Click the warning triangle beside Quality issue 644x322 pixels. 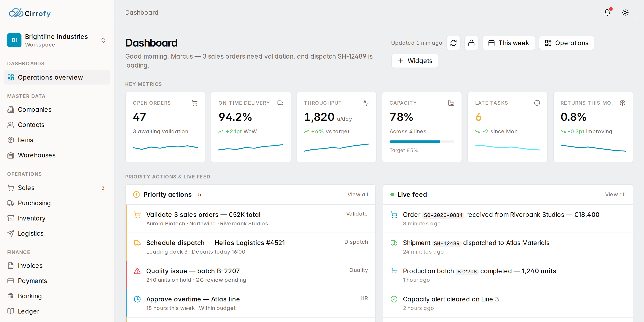click(x=137, y=271)
